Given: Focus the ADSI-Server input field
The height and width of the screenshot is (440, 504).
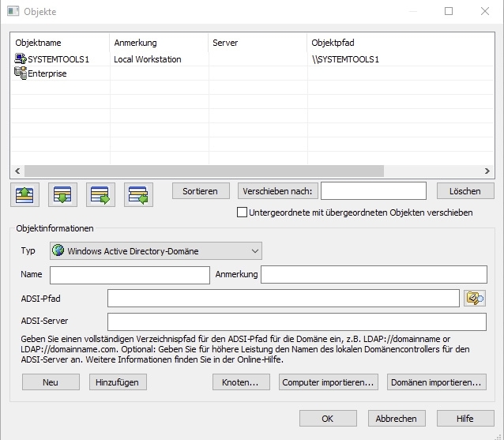Looking at the screenshot, I should pyautogui.click(x=297, y=322).
